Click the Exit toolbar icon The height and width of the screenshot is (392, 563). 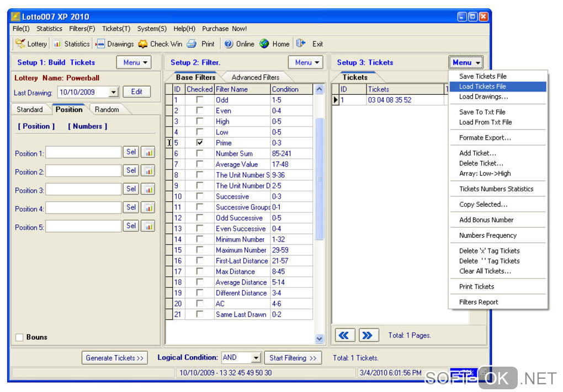point(301,44)
